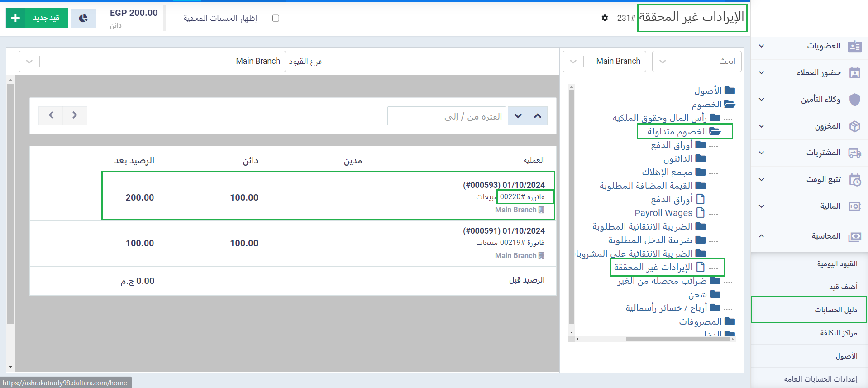Viewport: 868px width, 388px height.
Task: Select دليل الحسابات in sidebar
Action: pyautogui.click(x=835, y=310)
